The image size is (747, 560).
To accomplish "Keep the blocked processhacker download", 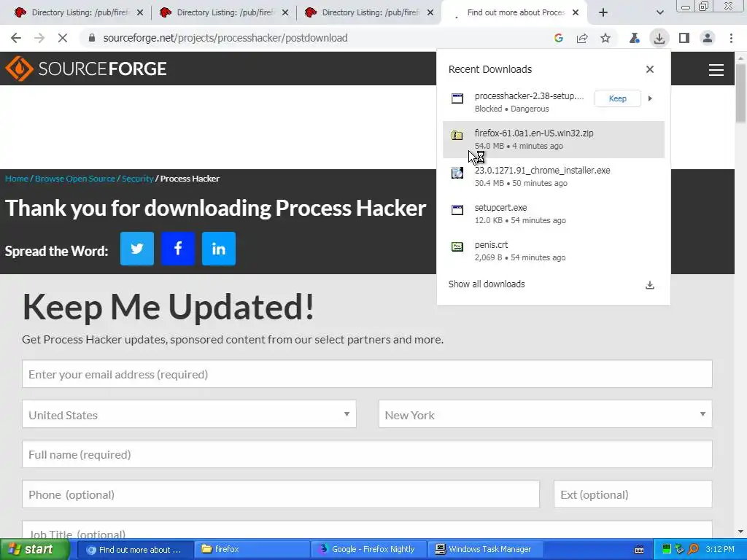I will tap(617, 98).
